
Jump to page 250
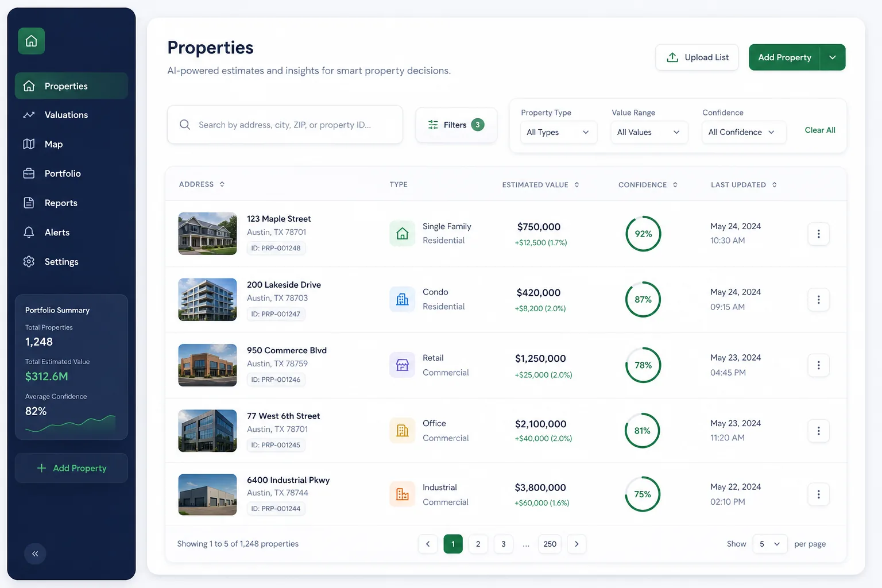(x=550, y=544)
